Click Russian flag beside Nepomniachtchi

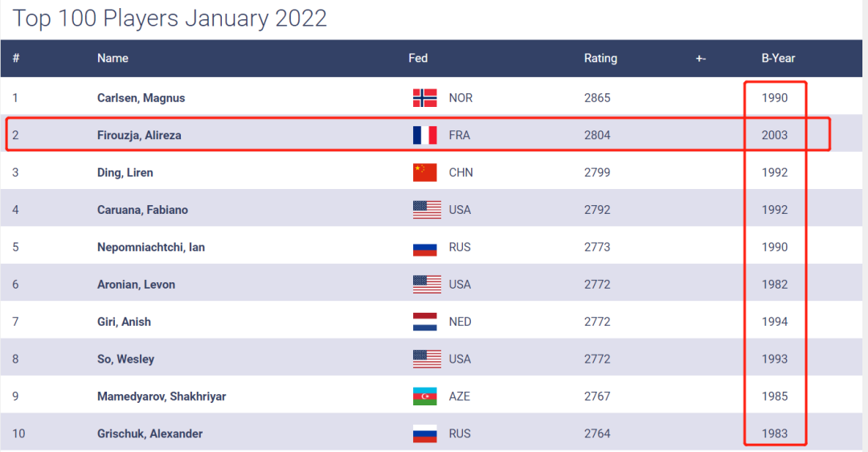[424, 247]
